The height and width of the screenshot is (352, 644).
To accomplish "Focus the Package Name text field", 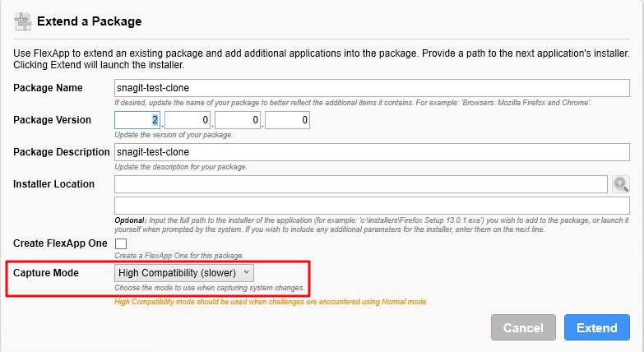I will coord(372,88).
